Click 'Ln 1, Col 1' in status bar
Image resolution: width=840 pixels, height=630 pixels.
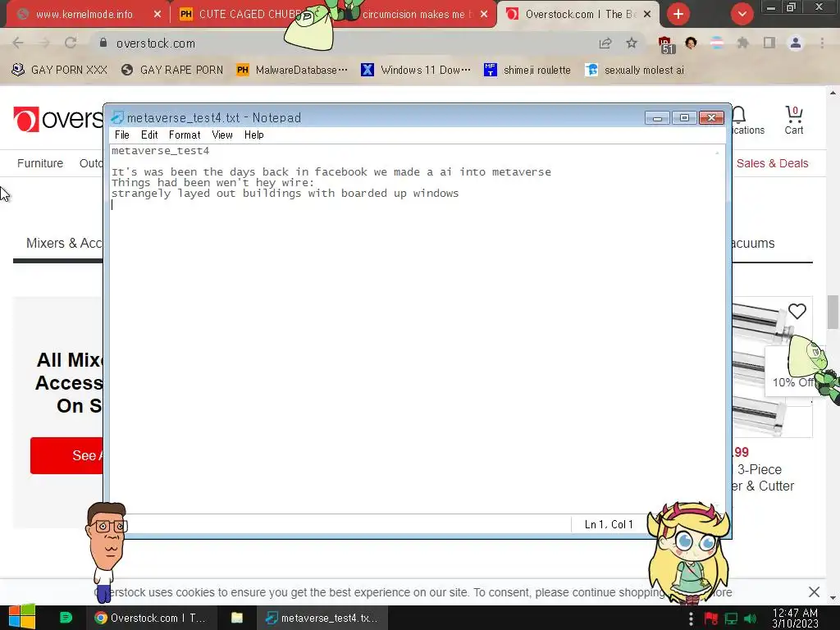click(x=609, y=524)
